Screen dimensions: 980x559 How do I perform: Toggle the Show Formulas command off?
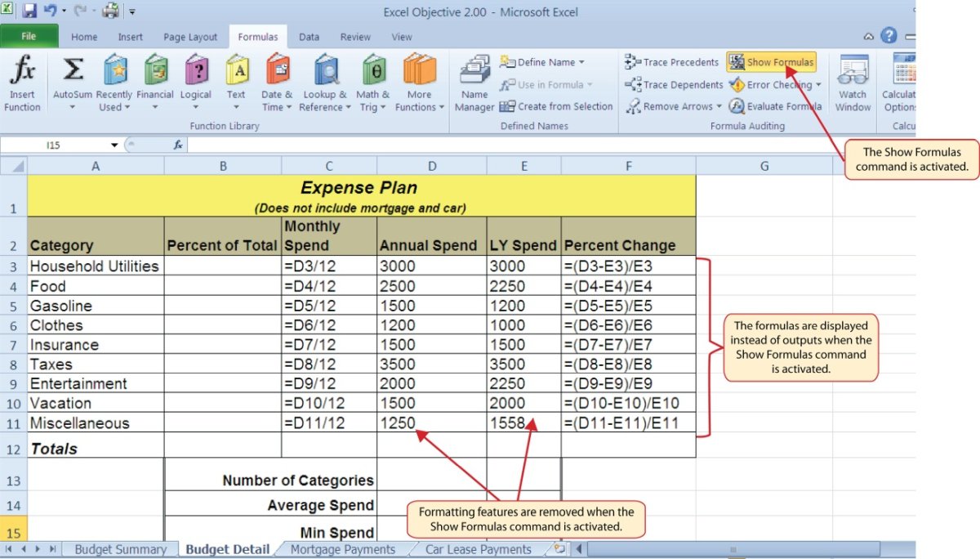pyautogui.click(x=772, y=62)
